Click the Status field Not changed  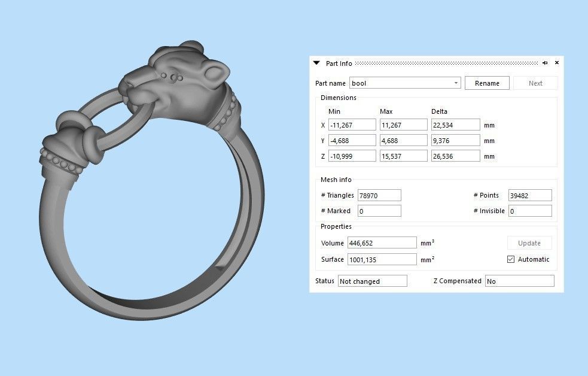tap(372, 281)
